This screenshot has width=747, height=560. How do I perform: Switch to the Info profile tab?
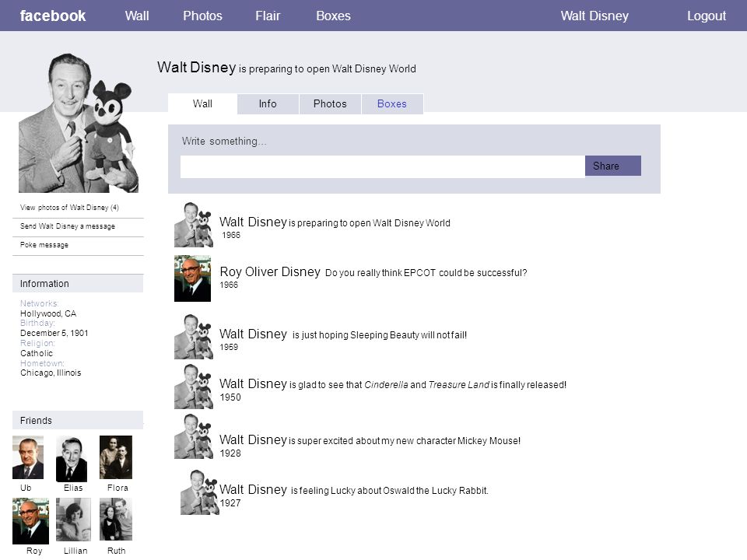(268, 103)
